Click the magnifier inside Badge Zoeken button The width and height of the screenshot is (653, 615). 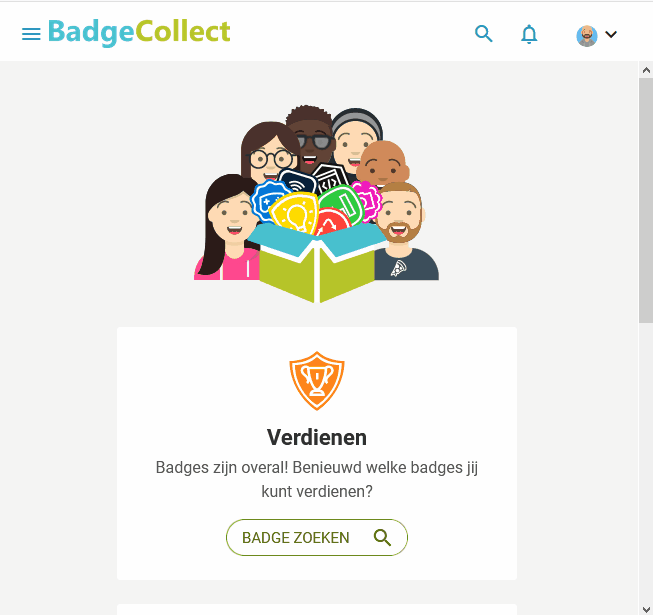[x=382, y=538]
